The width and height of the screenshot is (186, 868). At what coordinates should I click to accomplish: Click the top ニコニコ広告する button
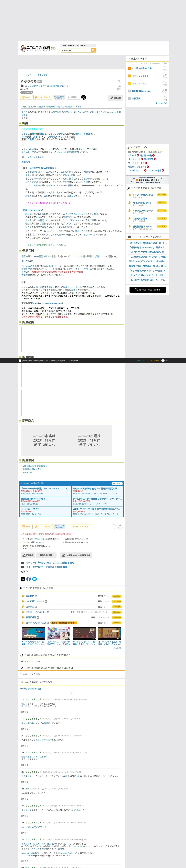[43, 97]
